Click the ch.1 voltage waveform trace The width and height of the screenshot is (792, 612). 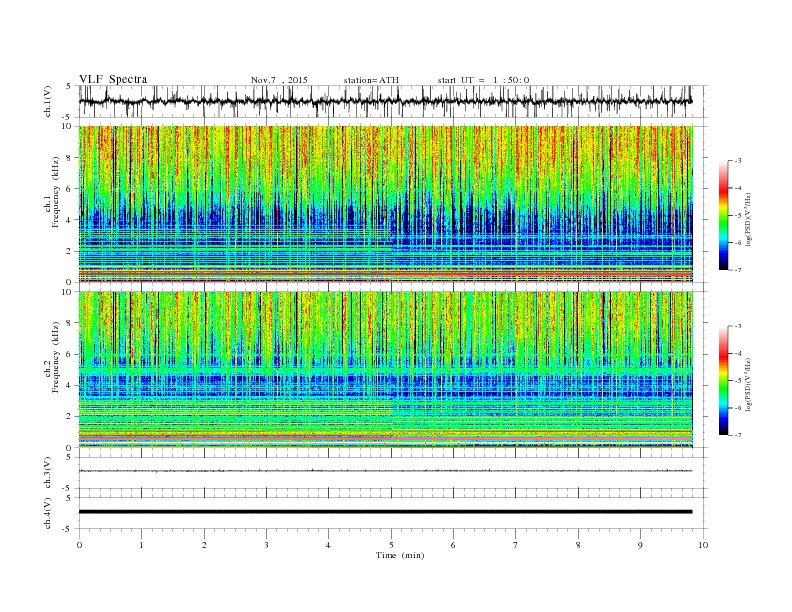point(386,101)
